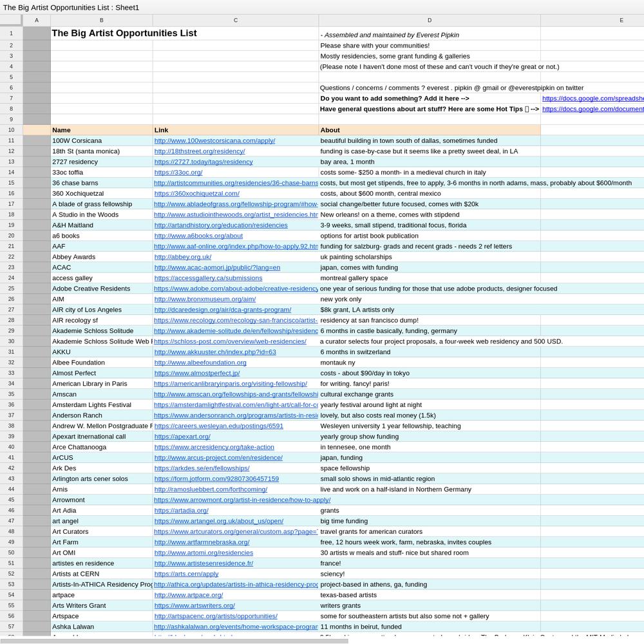
Task: Open the bronxmuseum.org AIM link
Action: click(205, 299)
